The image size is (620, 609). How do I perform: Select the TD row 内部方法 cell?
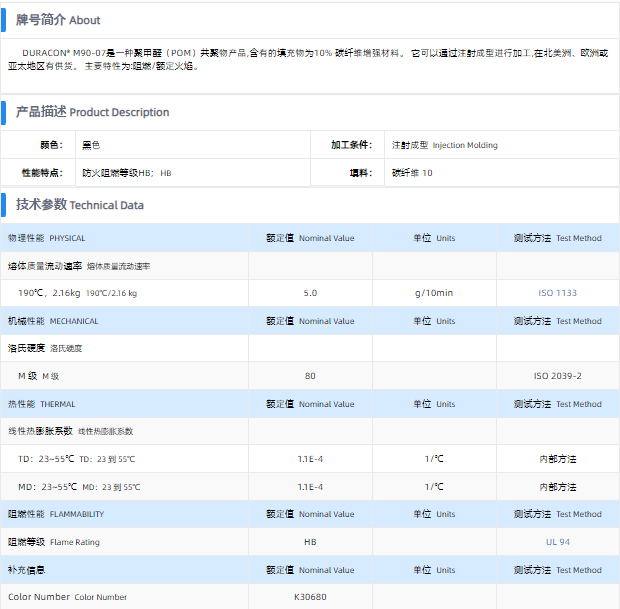pyautogui.click(x=558, y=459)
